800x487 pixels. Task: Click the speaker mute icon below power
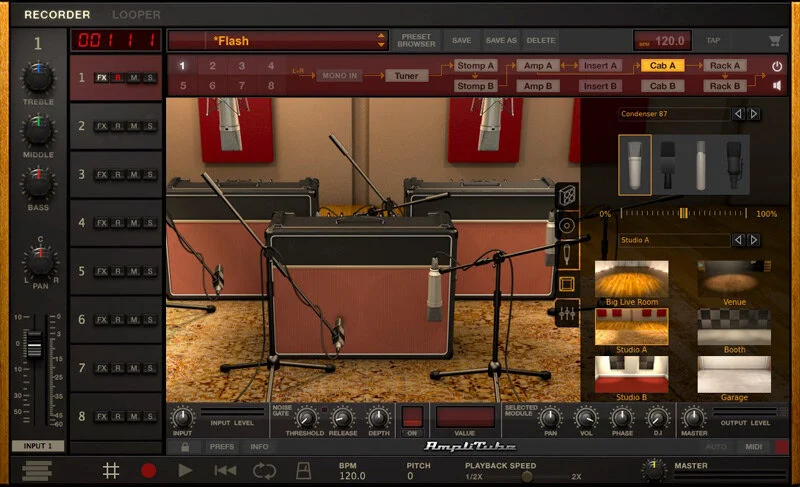[777, 86]
